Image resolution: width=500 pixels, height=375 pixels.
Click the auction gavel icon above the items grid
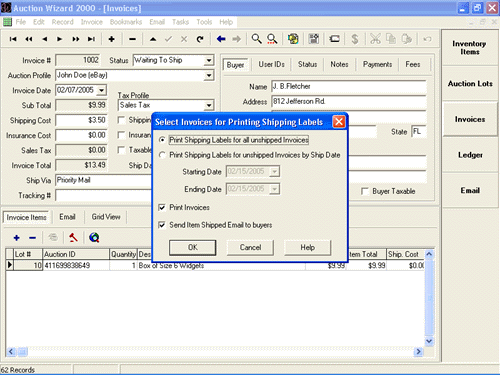point(73,237)
